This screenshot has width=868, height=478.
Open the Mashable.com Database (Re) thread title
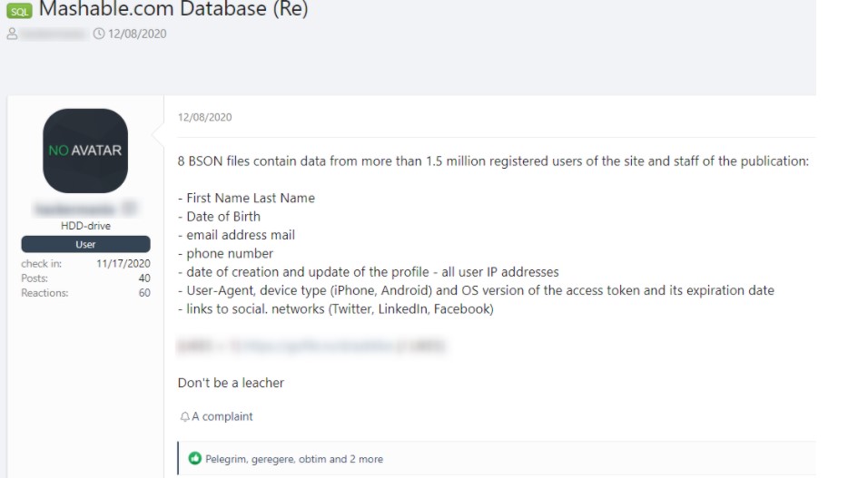[173, 9]
